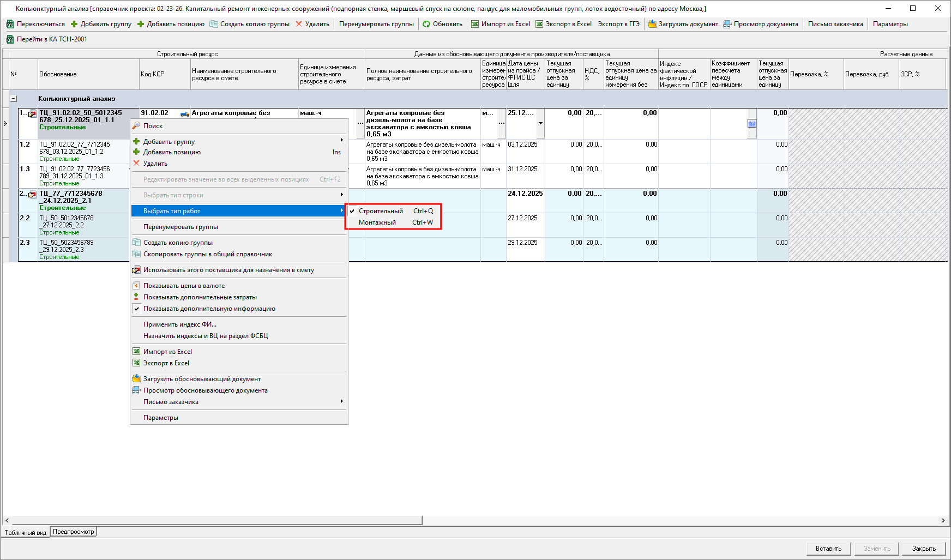Open date dropdown arrow in first row
Image resolution: width=951 pixels, height=560 pixels.
(540, 123)
